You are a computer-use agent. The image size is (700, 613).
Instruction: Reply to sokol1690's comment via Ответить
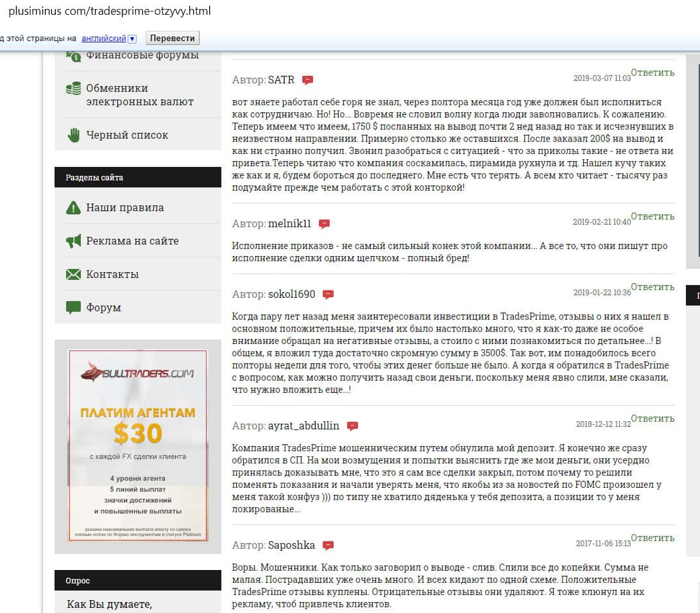click(x=653, y=287)
